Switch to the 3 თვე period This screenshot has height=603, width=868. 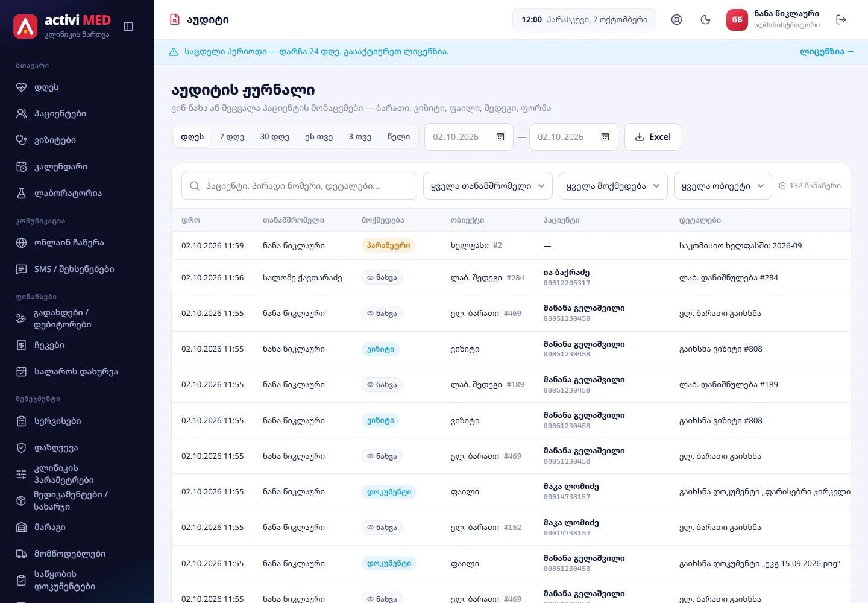[360, 137]
